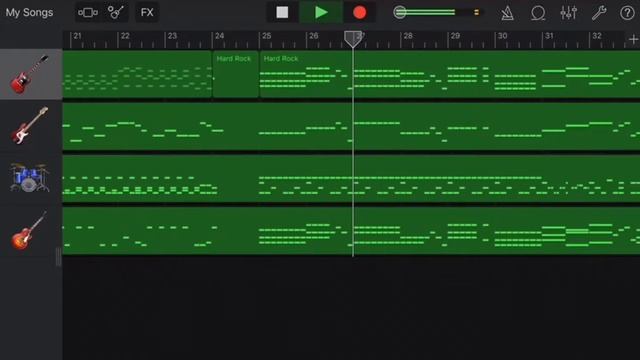Jump to bar 31 on the ruler

(x=549, y=36)
